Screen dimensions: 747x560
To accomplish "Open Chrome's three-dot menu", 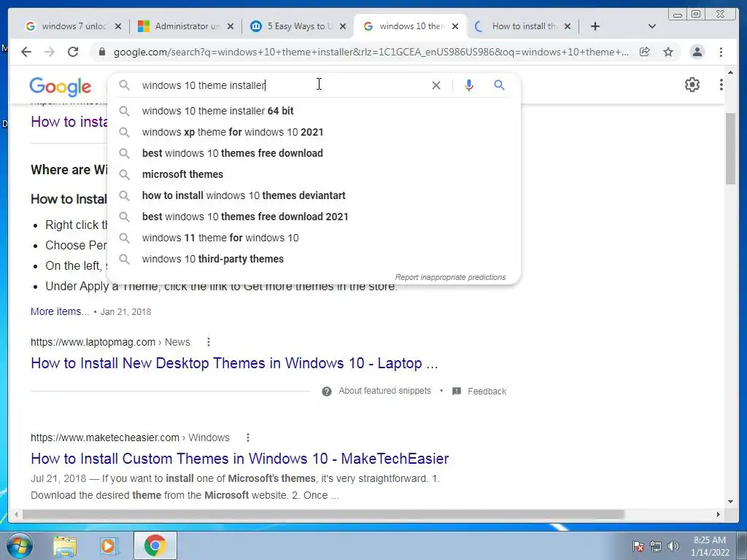I will [x=721, y=52].
